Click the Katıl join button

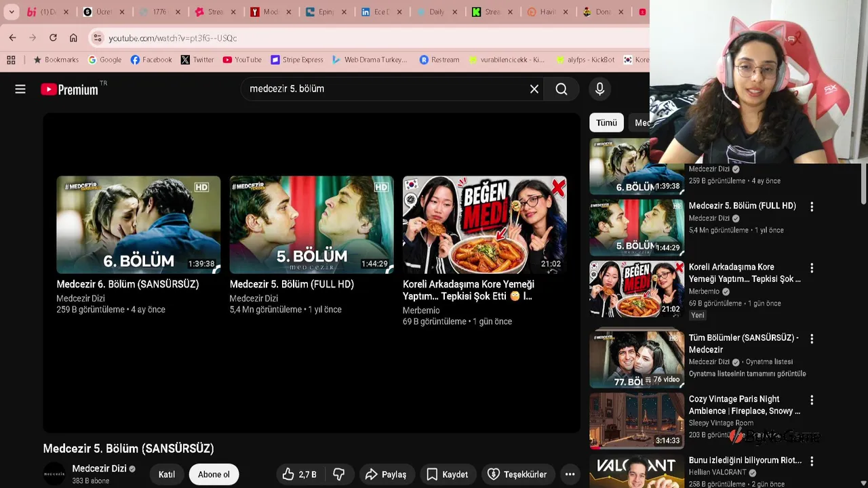[x=167, y=474]
